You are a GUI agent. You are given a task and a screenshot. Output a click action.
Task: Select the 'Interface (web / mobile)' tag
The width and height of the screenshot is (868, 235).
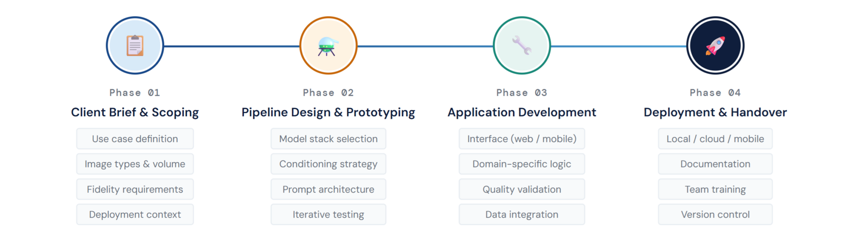pyautogui.click(x=522, y=139)
